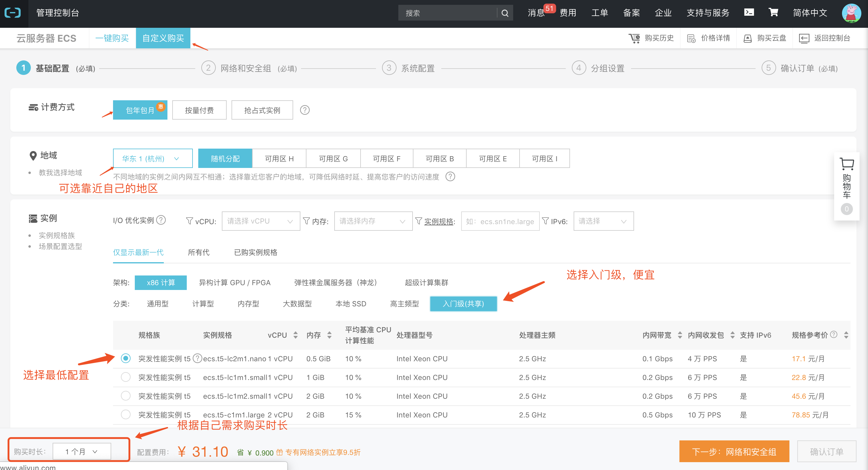This screenshot has width=868, height=470.
Task: Open 费用 menu in header
Action: (x=568, y=13)
